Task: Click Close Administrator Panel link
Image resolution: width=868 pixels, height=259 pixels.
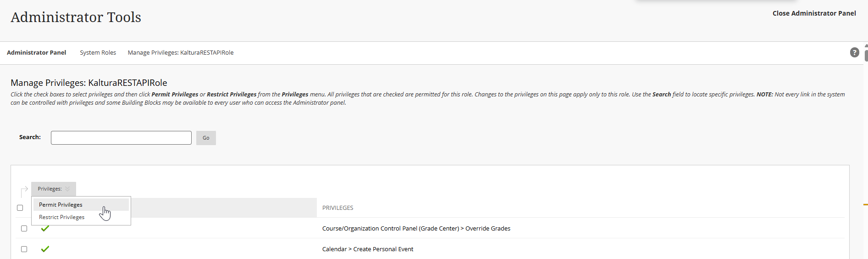Action: click(814, 13)
